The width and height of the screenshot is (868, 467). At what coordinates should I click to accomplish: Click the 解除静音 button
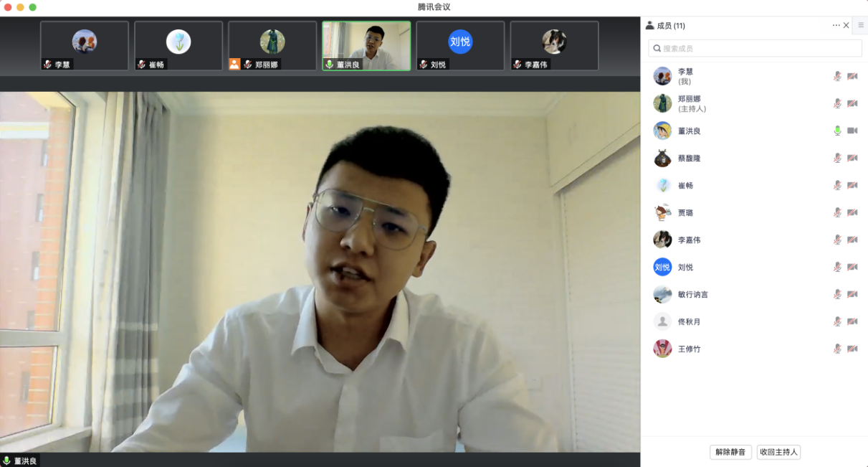[730, 452]
